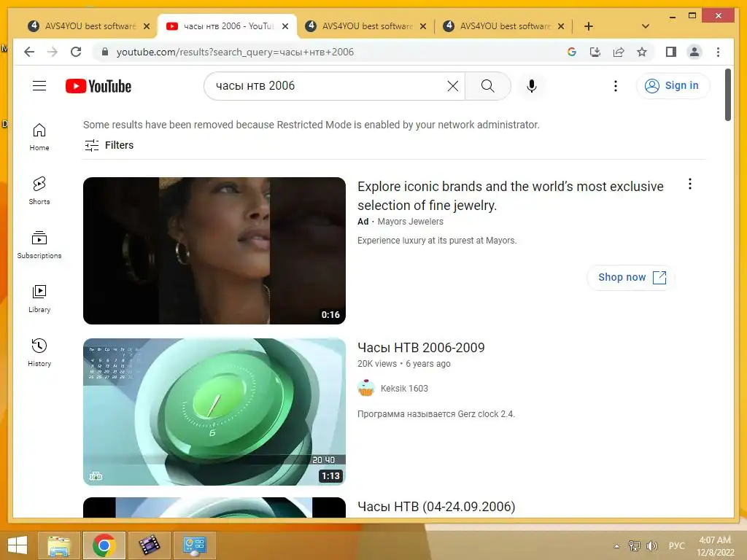Reload the page
Image resolution: width=747 pixels, height=560 pixels.
76,52
